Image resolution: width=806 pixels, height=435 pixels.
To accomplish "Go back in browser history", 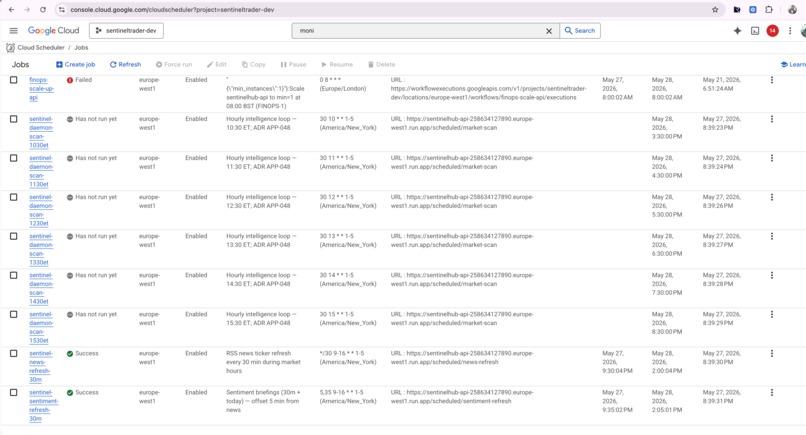I will coord(11,10).
